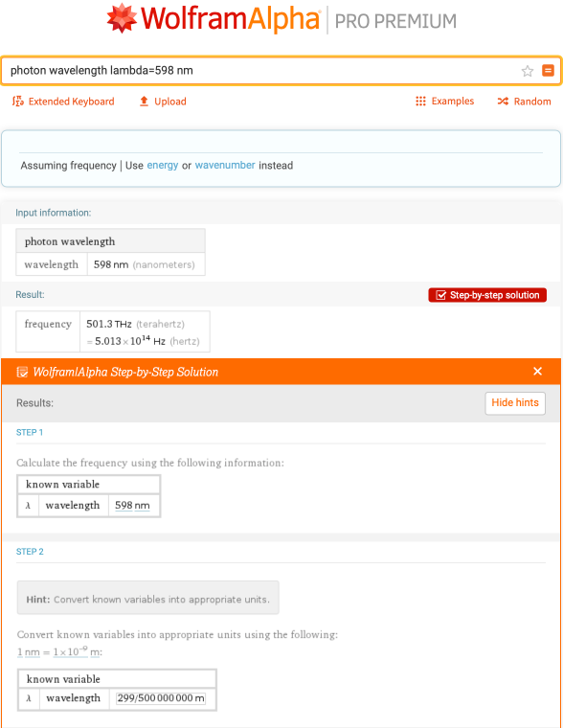The width and height of the screenshot is (563, 728).
Task: Click the 598 nm value in Step 1
Action: [132, 505]
